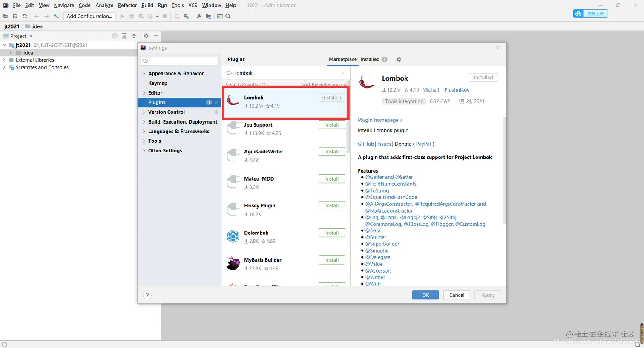This screenshot has height=348, width=644.
Task: Click the Settings dialog help question mark
Action: [x=147, y=295]
